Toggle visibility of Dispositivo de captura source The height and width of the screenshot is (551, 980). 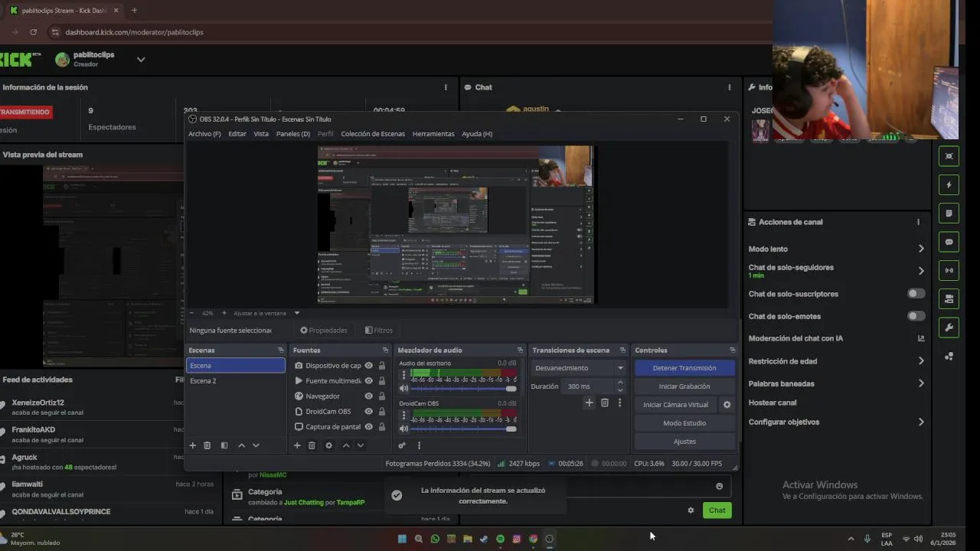pyautogui.click(x=369, y=366)
